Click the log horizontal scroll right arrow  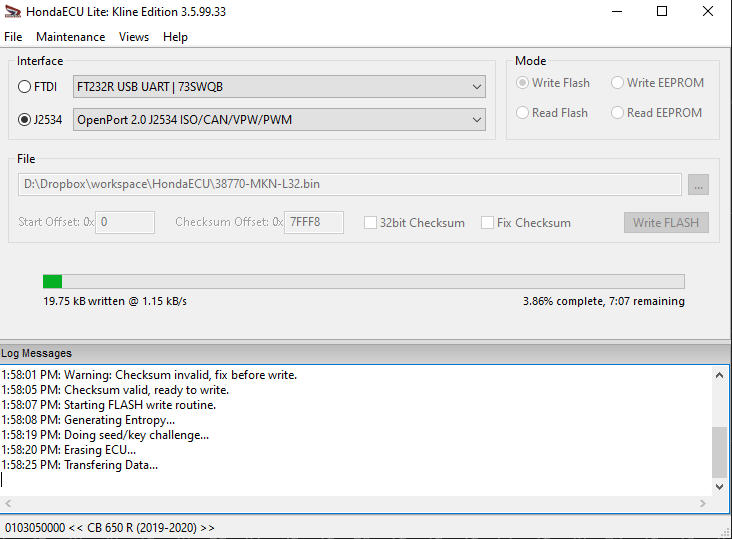(x=703, y=503)
